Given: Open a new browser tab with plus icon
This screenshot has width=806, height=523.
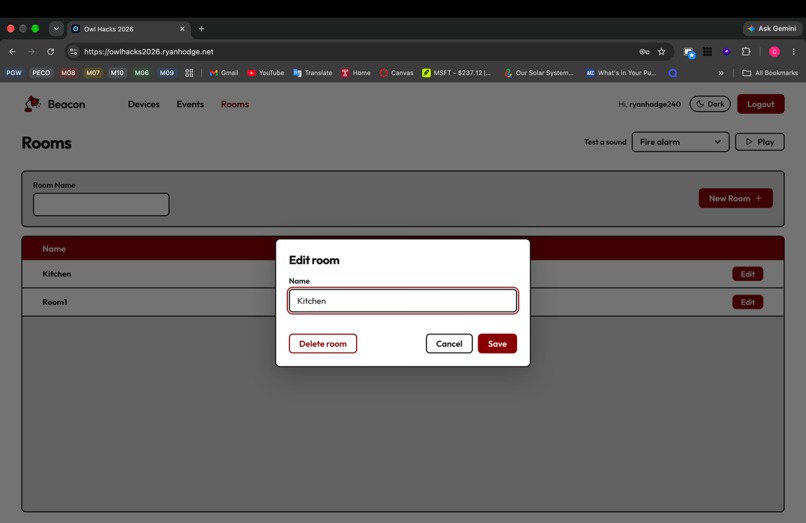Looking at the screenshot, I should (x=202, y=29).
